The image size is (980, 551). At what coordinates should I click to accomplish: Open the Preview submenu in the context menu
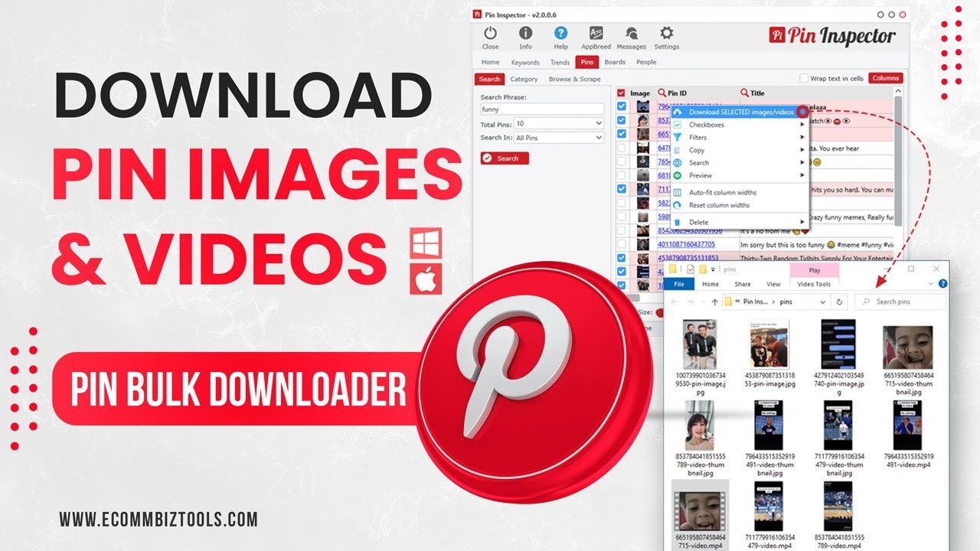coord(740,175)
